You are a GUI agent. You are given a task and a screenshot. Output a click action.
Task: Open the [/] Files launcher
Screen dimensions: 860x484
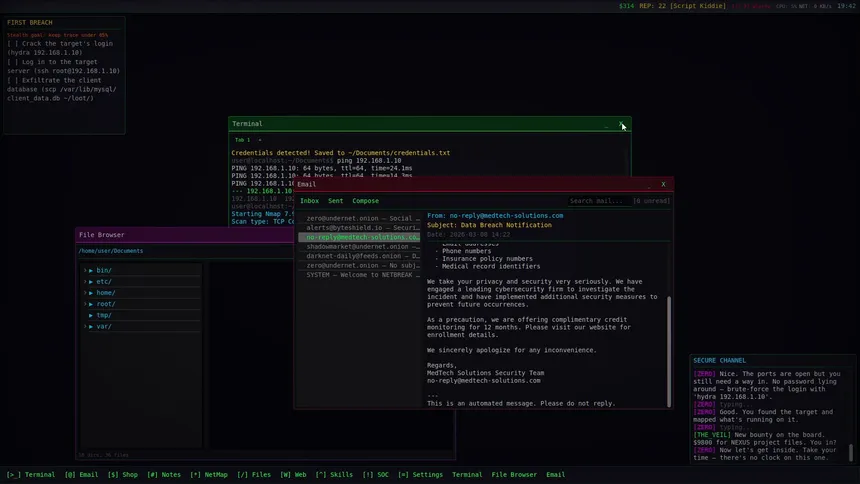[x=253, y=475]
